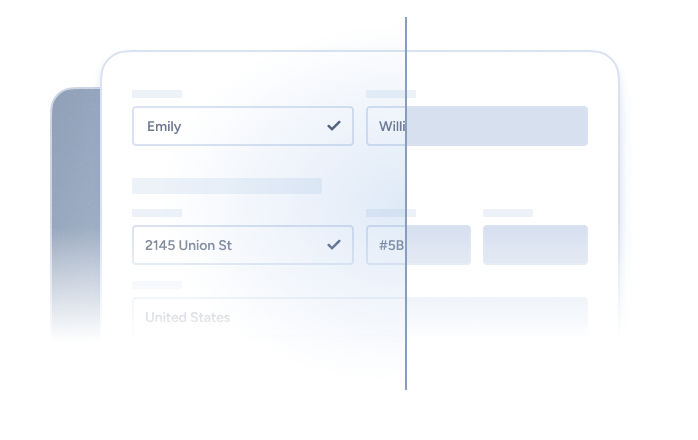Open the United States country field
Image resolution: width=698 pixels, height=440 pixels.
(360, 317)
